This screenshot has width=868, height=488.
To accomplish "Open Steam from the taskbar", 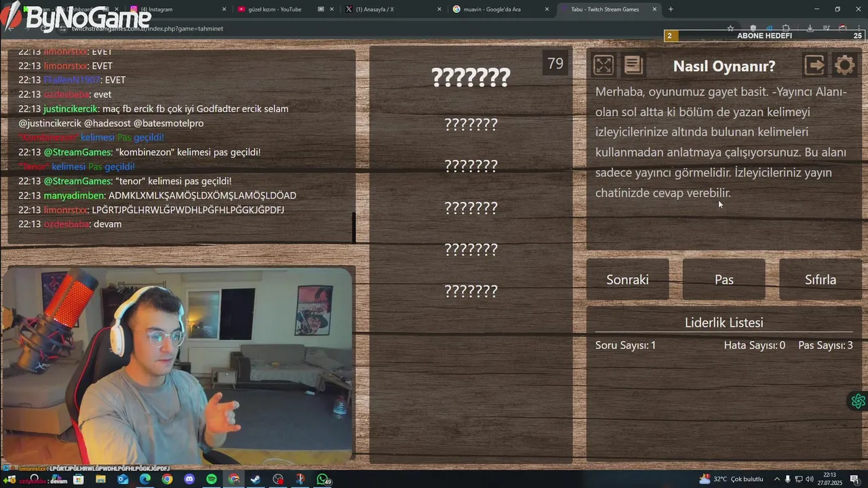I will click(256, 479).
